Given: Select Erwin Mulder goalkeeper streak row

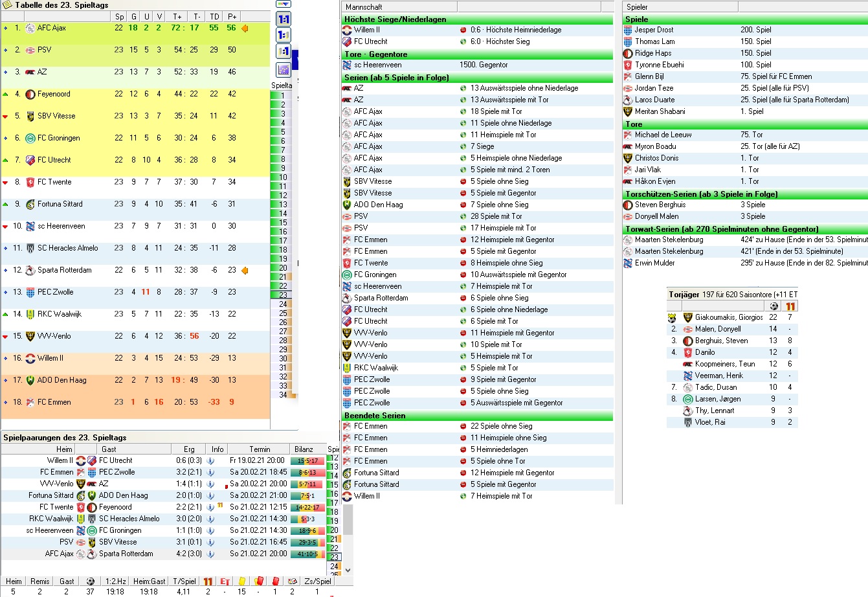Looking at the screenshot, I should point(745,263).
